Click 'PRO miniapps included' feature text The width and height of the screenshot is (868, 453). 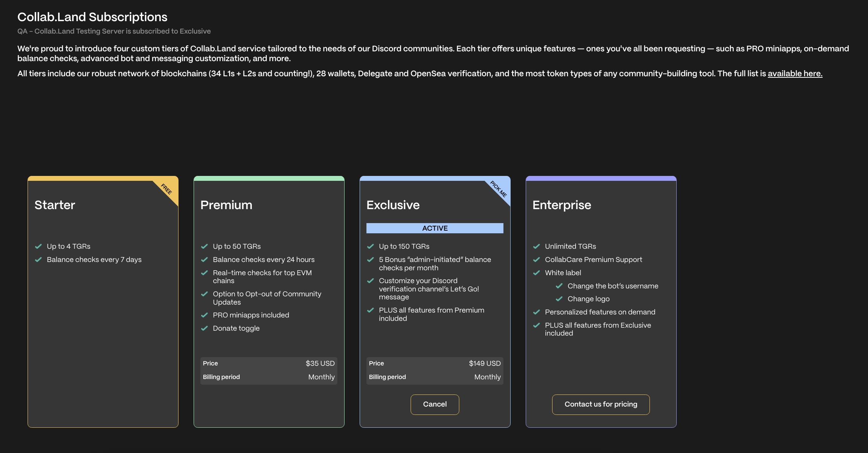[251, 315]
